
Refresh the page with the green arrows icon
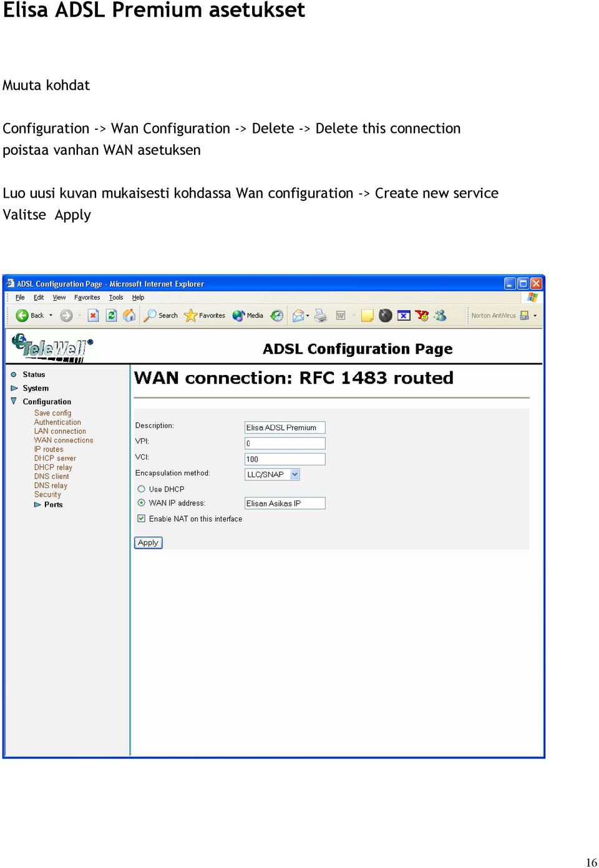pos(112,316)
